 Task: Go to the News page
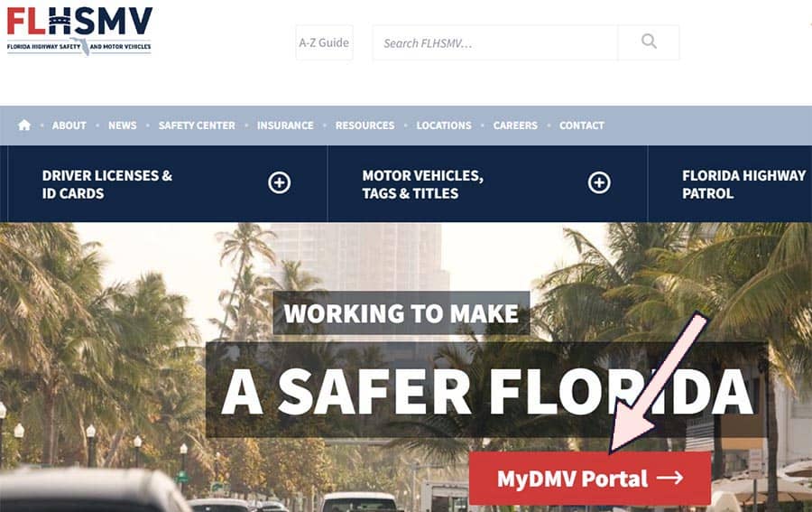tap(122, 126)
